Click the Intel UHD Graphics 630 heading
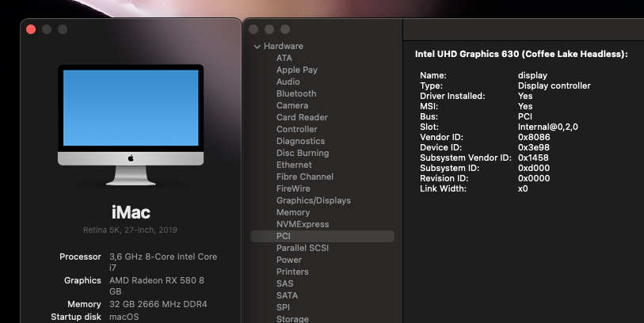This screenshot has height=323, width=644. (521, 54)
